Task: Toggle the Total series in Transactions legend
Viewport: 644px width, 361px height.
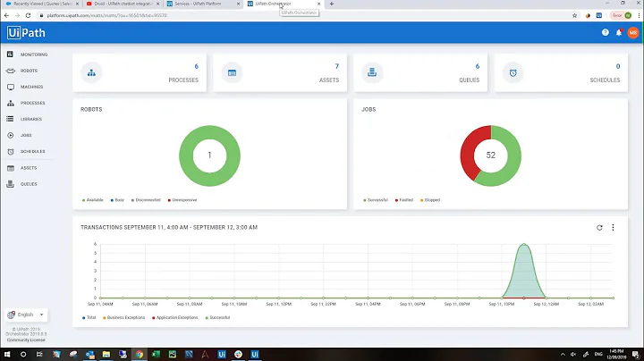Action: pyautogui.click(x=89, y=317)
